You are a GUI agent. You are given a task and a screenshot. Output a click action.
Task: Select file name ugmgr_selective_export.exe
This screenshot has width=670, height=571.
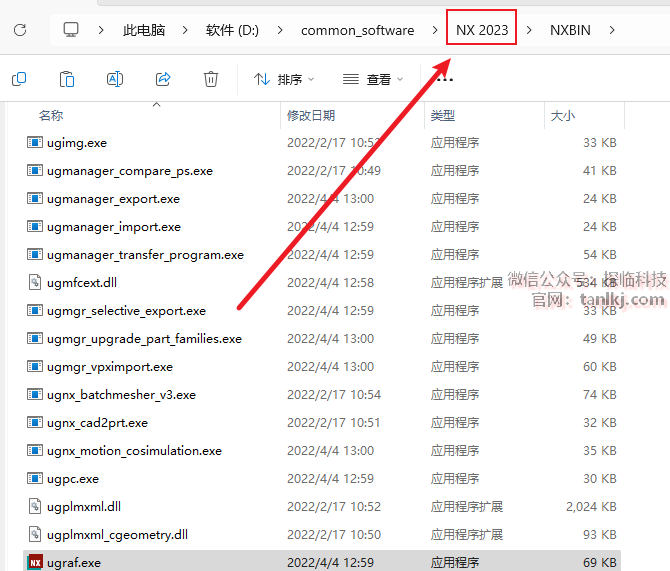click(x=126, y=311)
